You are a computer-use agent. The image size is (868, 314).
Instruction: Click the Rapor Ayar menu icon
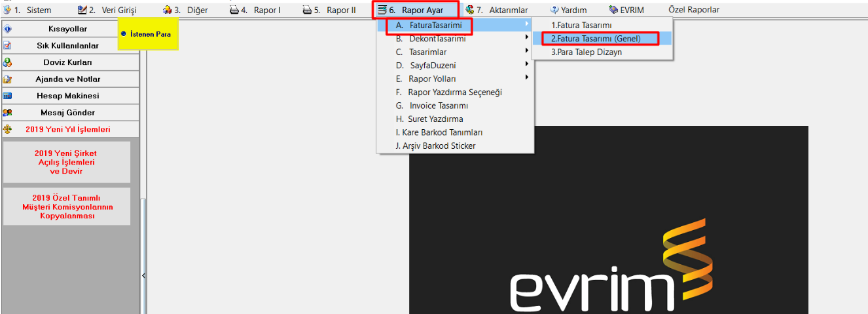click(382, 10)
